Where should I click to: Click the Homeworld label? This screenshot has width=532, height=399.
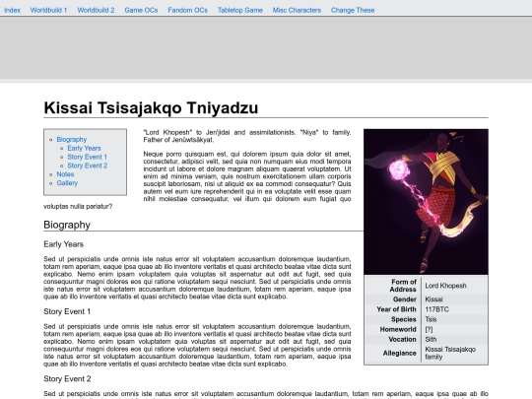(x=398, y=329)
